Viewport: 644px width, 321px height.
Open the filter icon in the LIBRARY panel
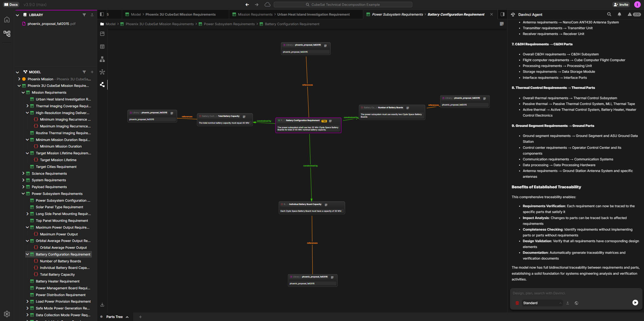point(84,15)
